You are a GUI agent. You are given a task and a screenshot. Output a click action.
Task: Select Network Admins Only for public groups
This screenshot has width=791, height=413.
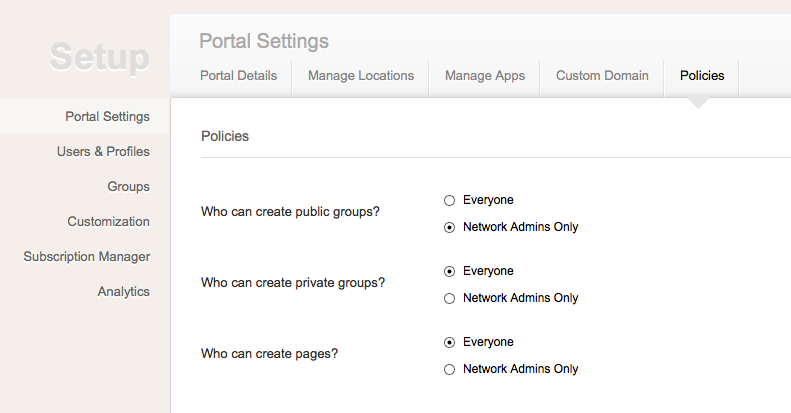click(x=450, y=227)
